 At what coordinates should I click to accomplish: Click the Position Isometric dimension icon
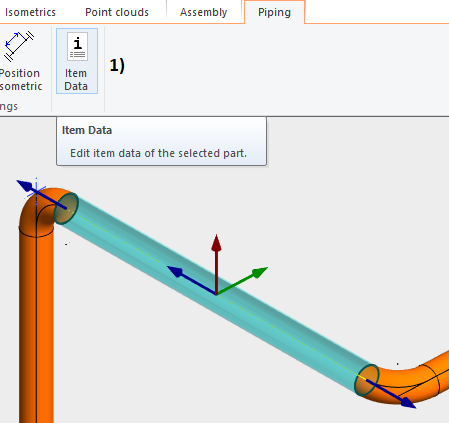19,46
